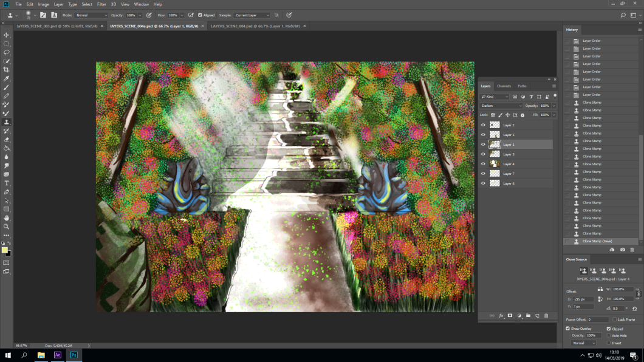The height and width of the screenshot is (362, 644).
Task: Select the Hand tool
Action: coord(7,218)
